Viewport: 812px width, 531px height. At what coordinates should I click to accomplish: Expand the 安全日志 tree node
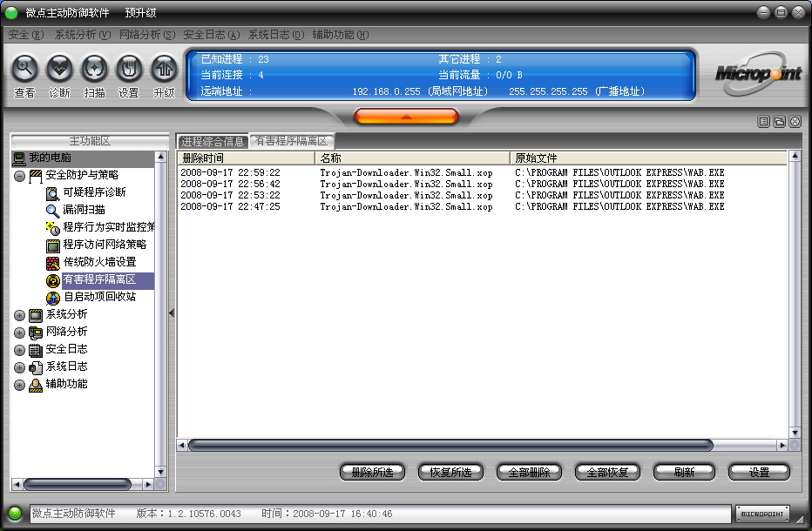(x=20, y=351)
